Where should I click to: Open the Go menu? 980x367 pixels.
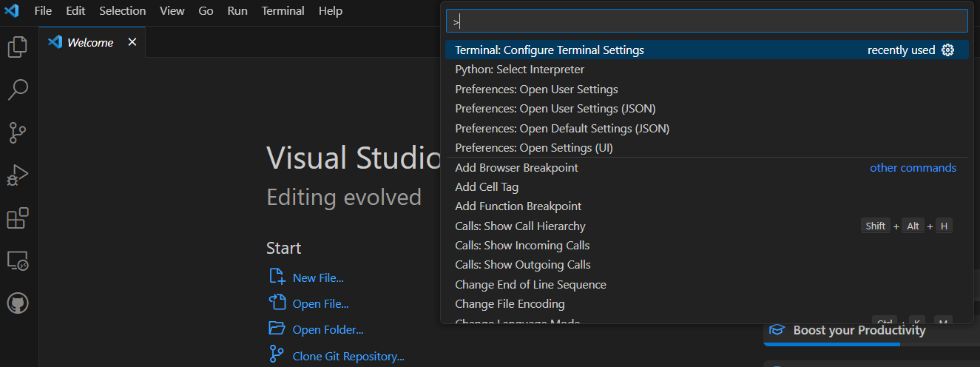[x=206, y=11]
